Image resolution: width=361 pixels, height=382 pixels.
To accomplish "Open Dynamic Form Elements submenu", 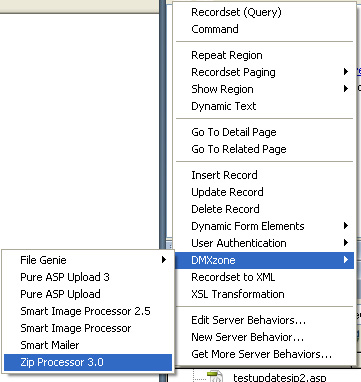I will point(264,226).
